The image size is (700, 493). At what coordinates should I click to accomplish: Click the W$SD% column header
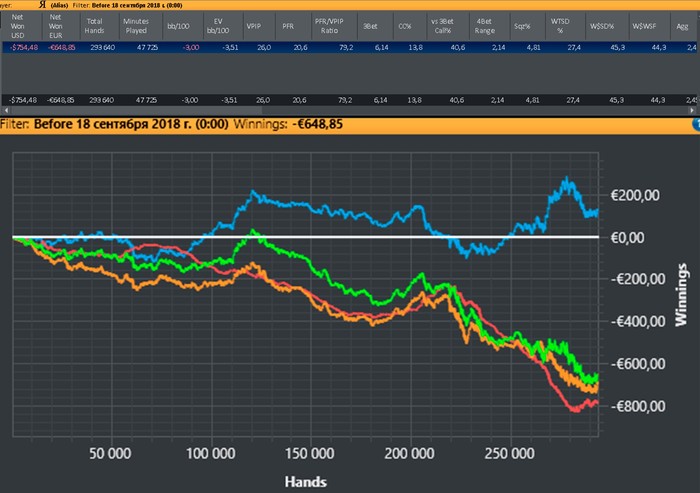[x=607, y=26]
